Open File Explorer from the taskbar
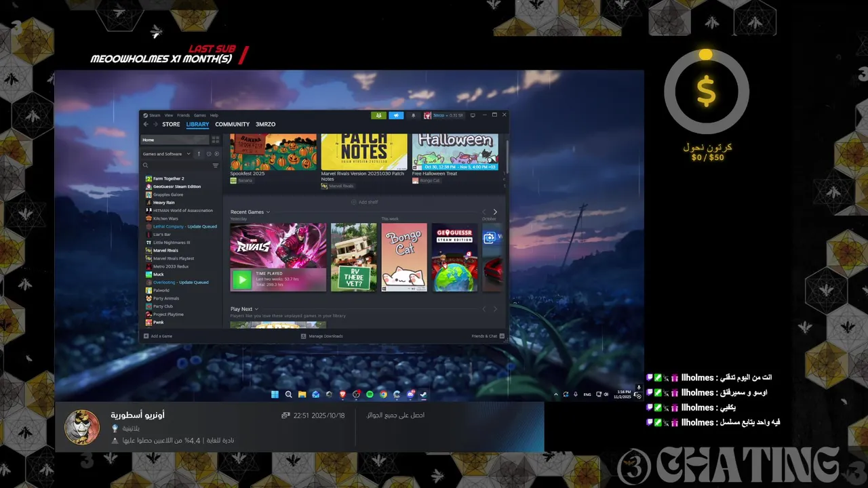 302,394
